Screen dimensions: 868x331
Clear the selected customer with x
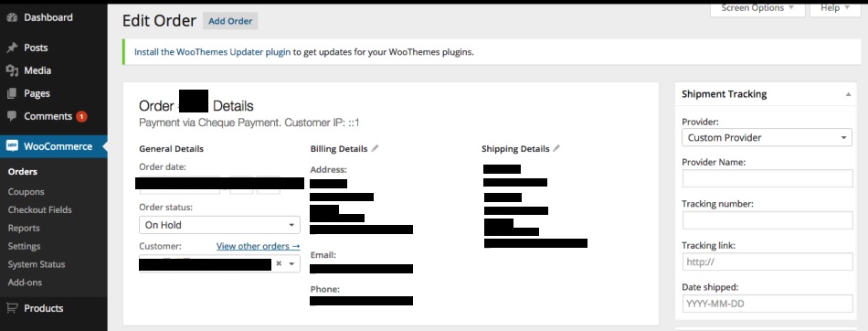(x=279, y=264)
